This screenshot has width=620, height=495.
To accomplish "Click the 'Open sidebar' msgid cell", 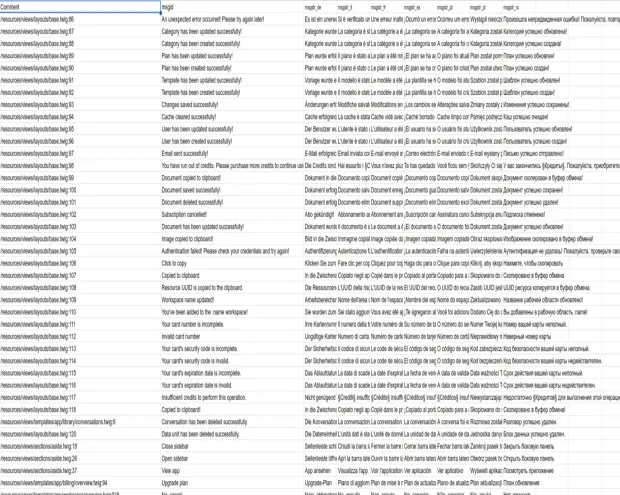I will click(x=232, y=459).
